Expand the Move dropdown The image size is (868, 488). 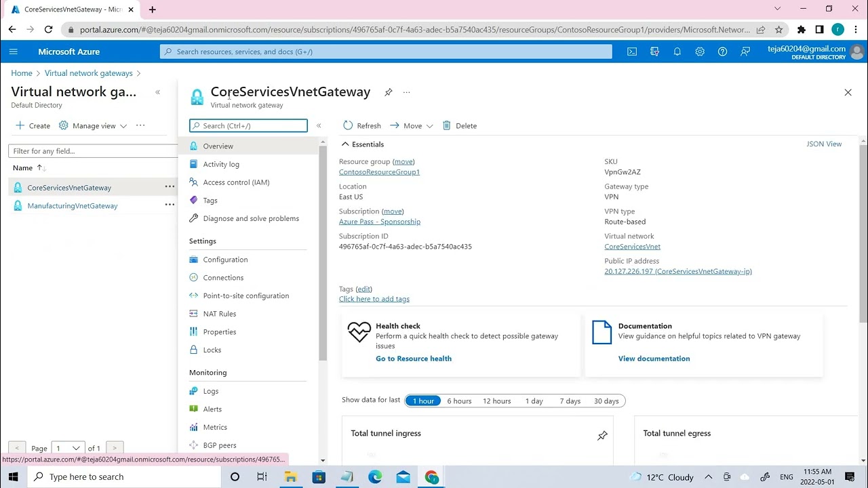click(x=411, y=125)
